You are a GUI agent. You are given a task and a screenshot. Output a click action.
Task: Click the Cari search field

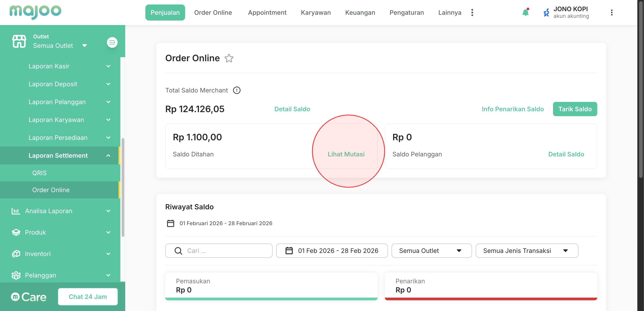pos(219,250)
